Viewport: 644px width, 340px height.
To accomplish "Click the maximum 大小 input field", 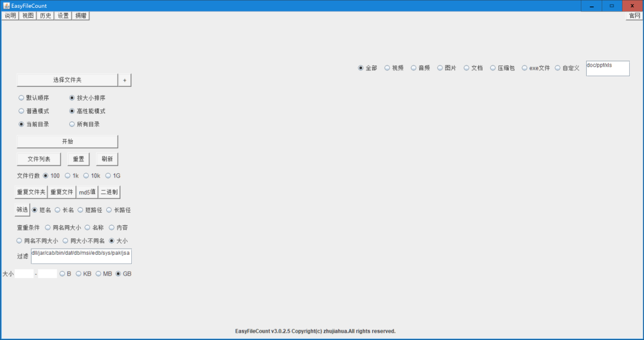I will (x=47, y=273).
